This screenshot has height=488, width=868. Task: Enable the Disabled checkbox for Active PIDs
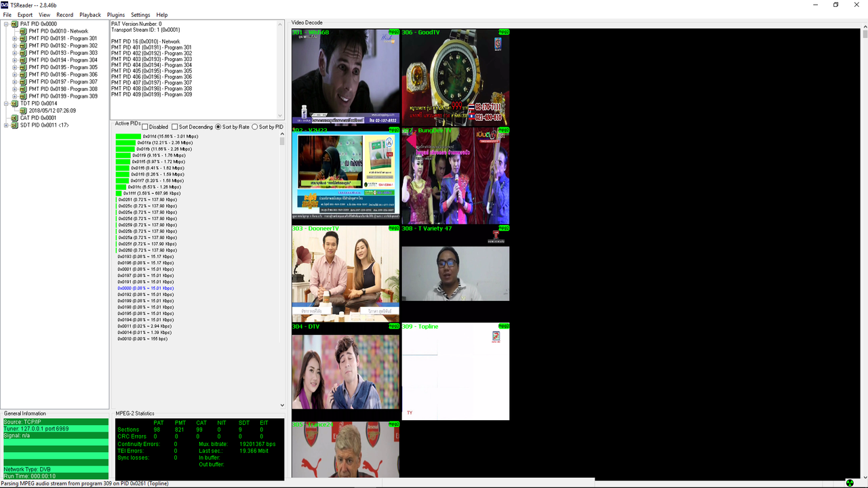pos(145,127)
